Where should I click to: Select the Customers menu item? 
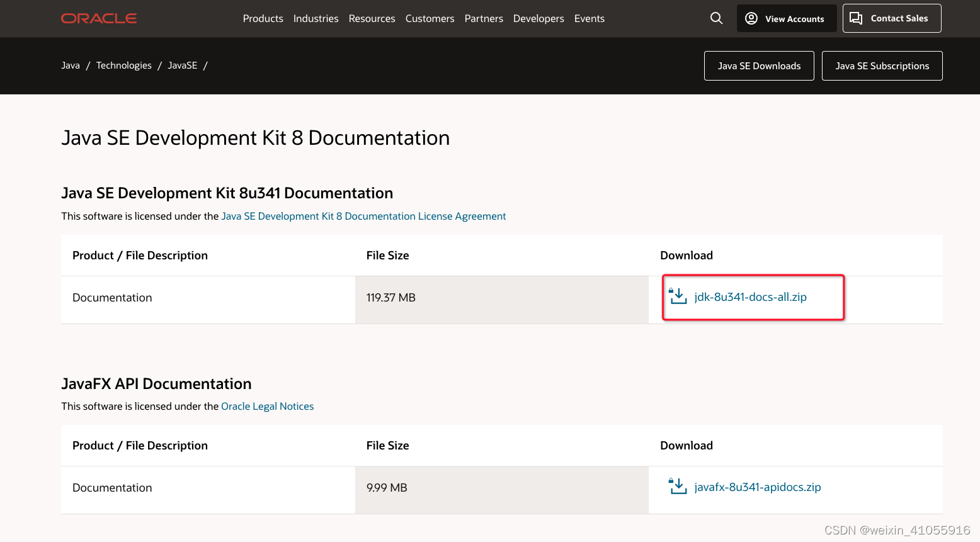430,19
